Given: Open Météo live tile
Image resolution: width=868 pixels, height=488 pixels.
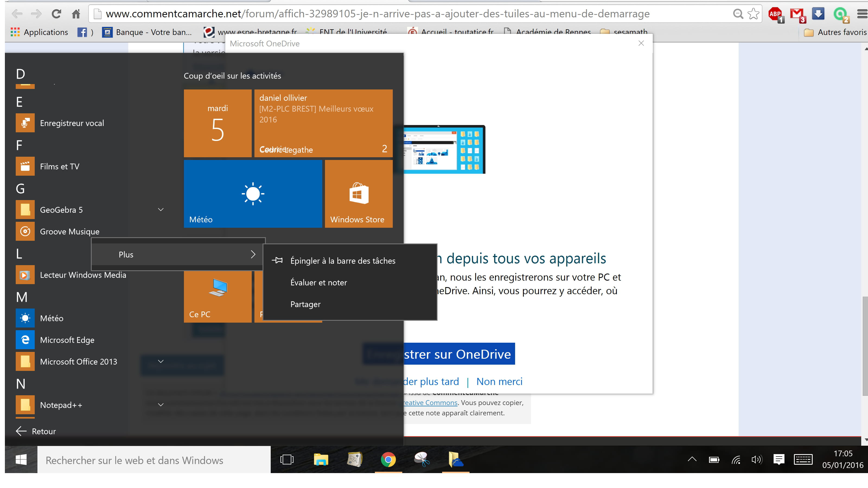Looking at the screenshot, I should [253, 194].
